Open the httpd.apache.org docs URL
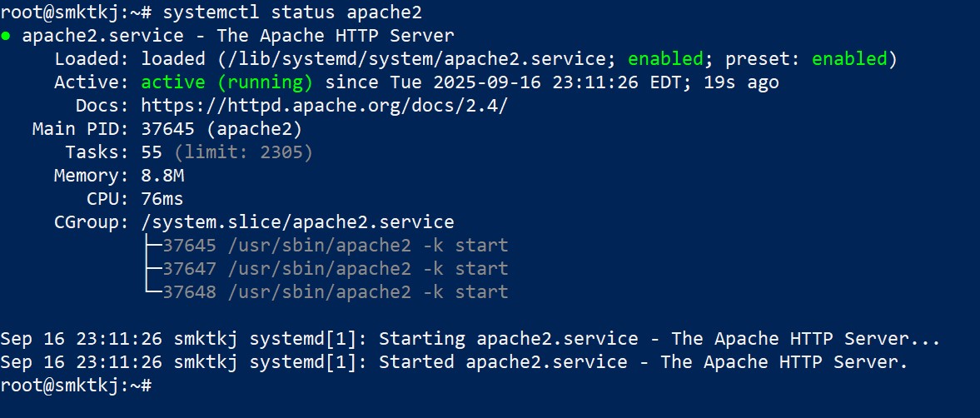This screenshot has height=418, width=980. (324, 106)
